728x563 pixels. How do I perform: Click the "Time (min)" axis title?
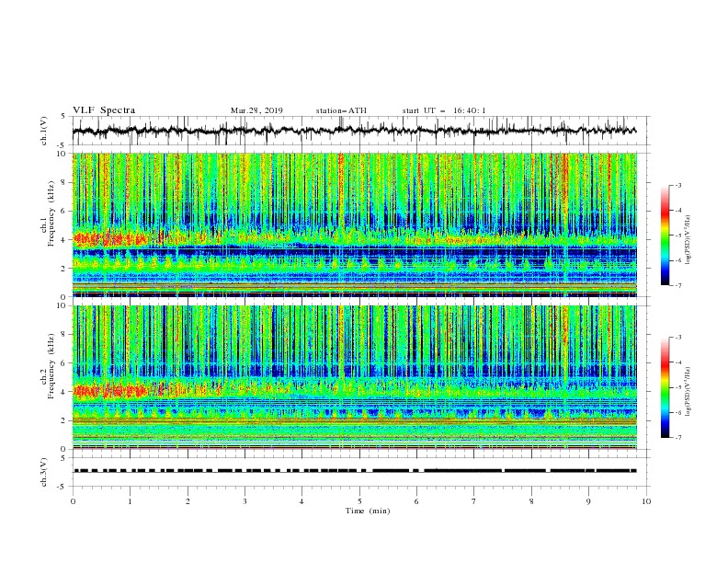(x=368, y=511)
